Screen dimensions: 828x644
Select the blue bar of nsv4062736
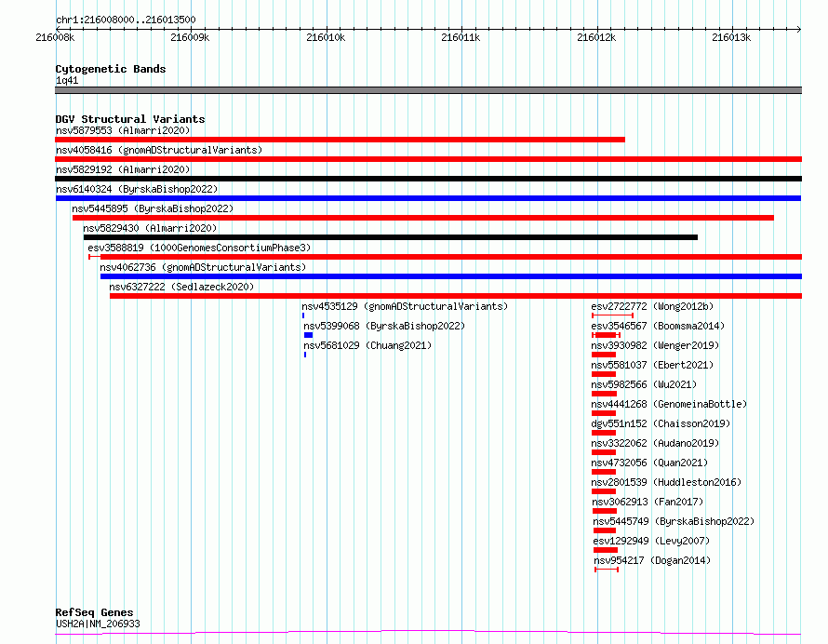(451, 276)
